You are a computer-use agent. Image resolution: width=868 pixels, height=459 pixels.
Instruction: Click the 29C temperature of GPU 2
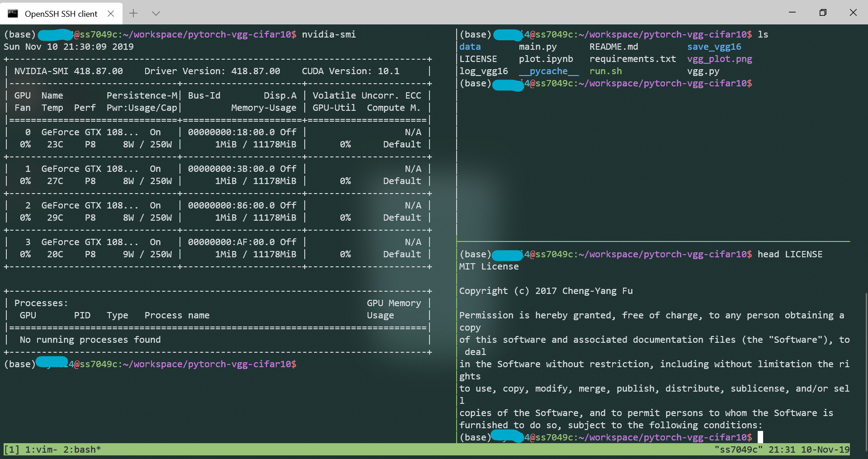click(55, 218)
